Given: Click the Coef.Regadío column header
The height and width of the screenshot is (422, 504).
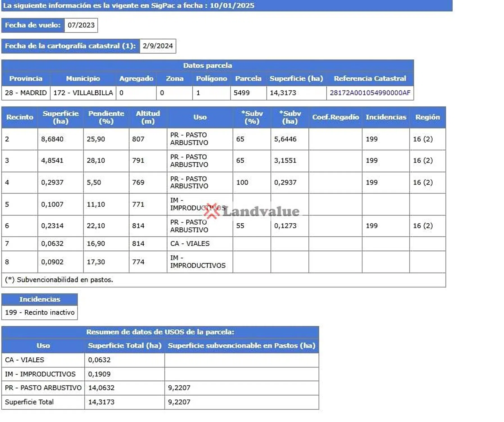Looking at the screenshot, I should [x=335, y=117].
